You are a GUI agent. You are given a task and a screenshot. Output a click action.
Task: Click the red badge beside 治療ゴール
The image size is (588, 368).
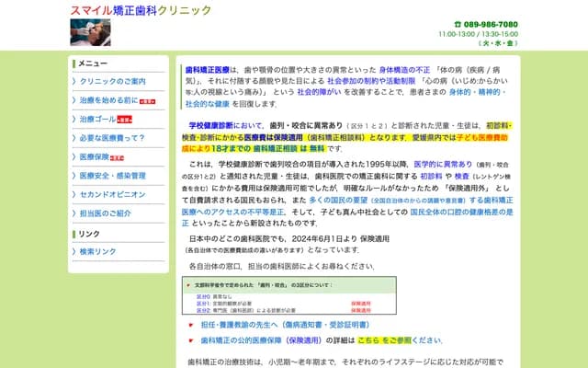pyautogui.click(x=124, y=120)
